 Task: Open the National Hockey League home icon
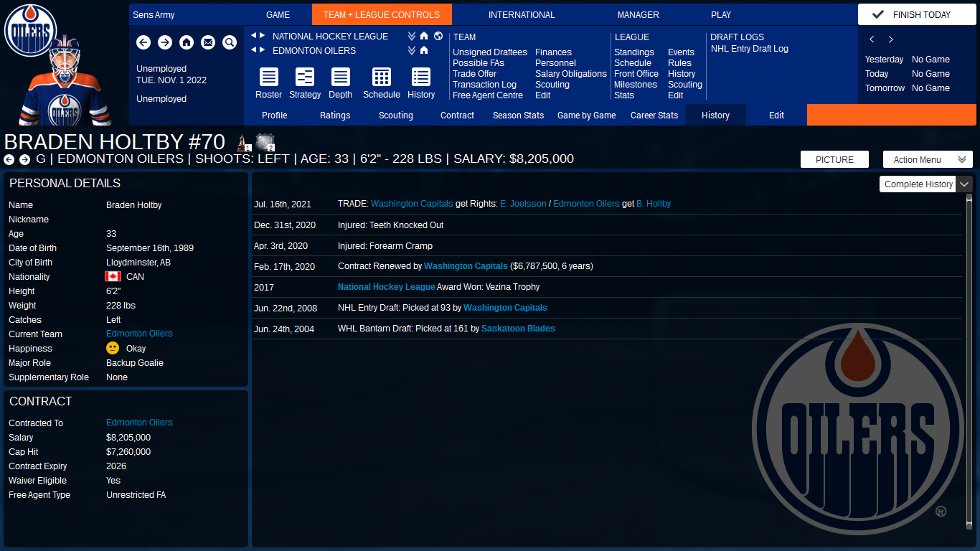424,36
